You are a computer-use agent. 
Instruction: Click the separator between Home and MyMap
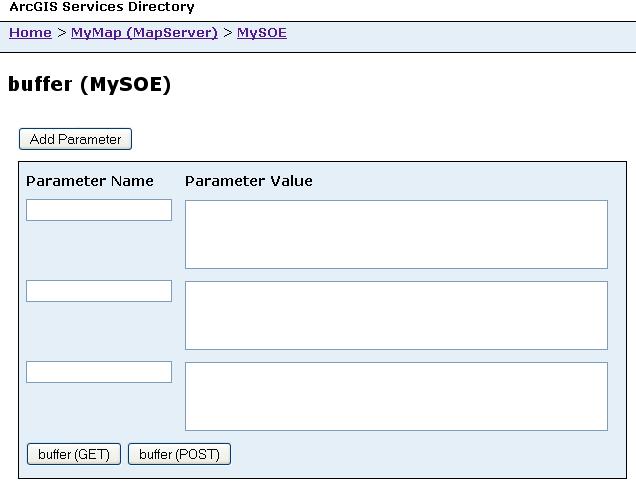pos(61,33)
